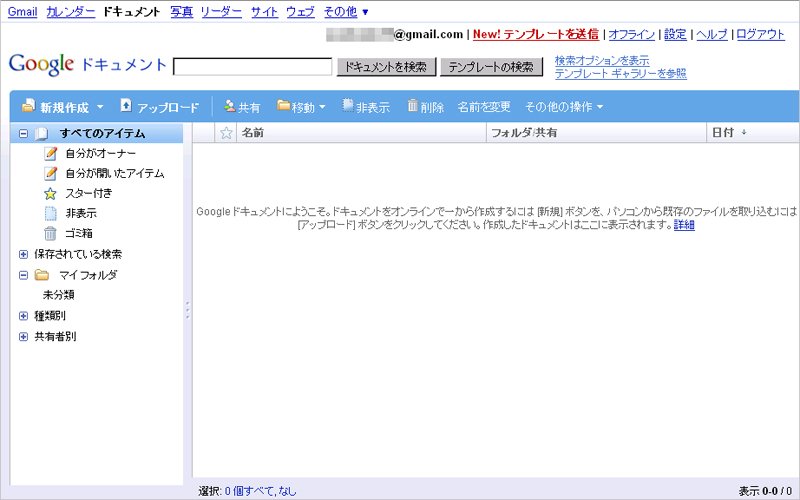Sort by 名前 column header
The image size is (800, 500).
361,133
